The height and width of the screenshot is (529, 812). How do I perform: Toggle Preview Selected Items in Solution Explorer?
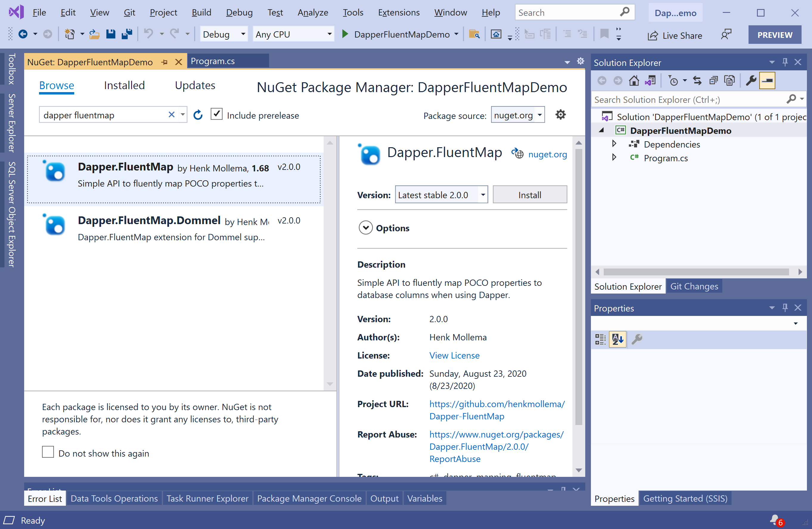tap(767, 81)
